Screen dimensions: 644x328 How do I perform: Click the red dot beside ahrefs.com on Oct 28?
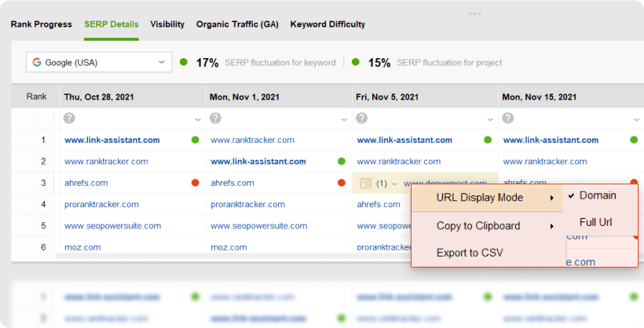[195, 183]
